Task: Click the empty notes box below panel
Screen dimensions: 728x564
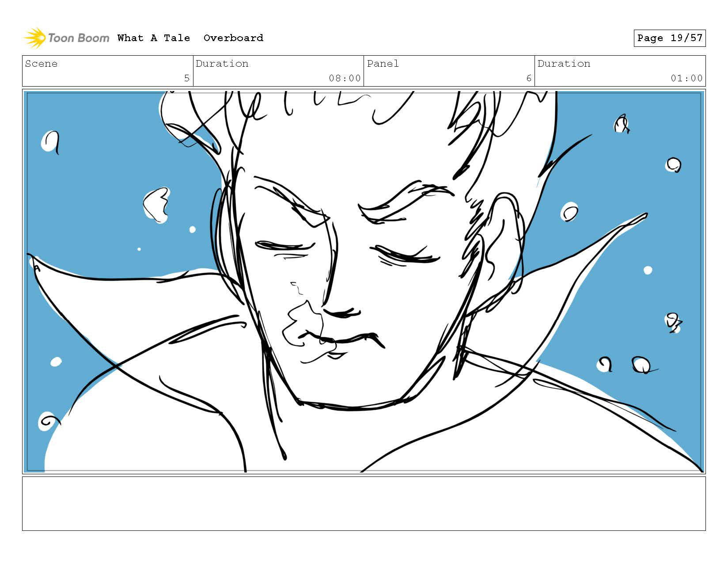Action: click(x=364, y=503)
